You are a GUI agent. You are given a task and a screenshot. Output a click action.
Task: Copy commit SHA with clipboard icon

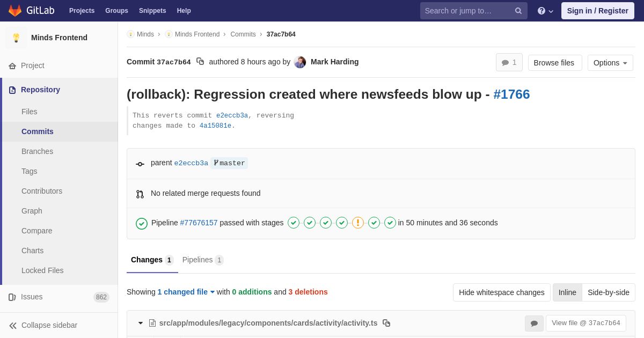pos(200,62)
